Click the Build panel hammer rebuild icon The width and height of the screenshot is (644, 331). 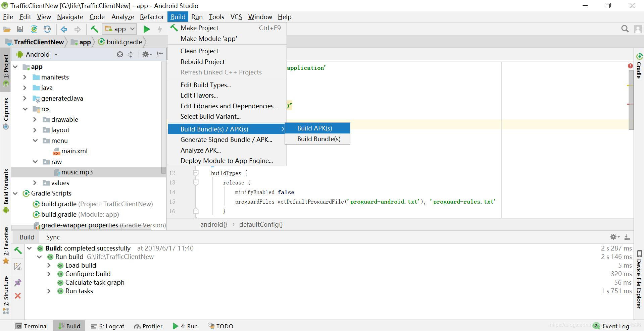(x=18, y=251)
